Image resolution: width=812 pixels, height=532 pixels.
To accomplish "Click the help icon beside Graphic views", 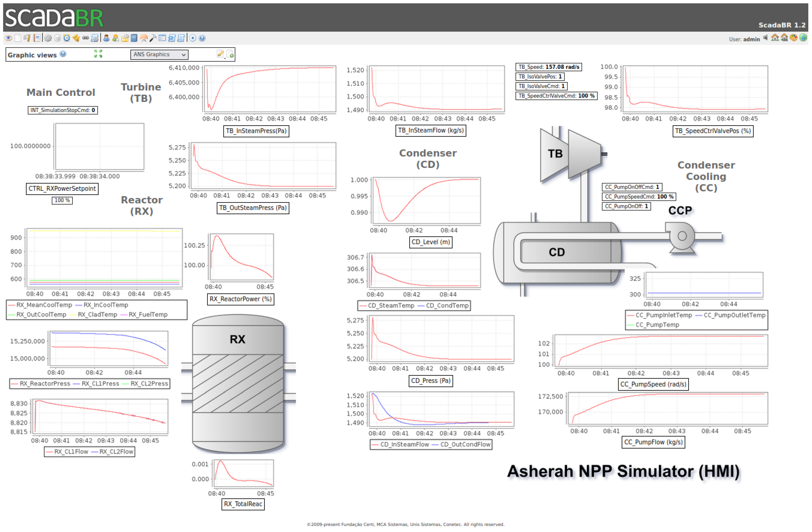I will (x=63, y=54).
